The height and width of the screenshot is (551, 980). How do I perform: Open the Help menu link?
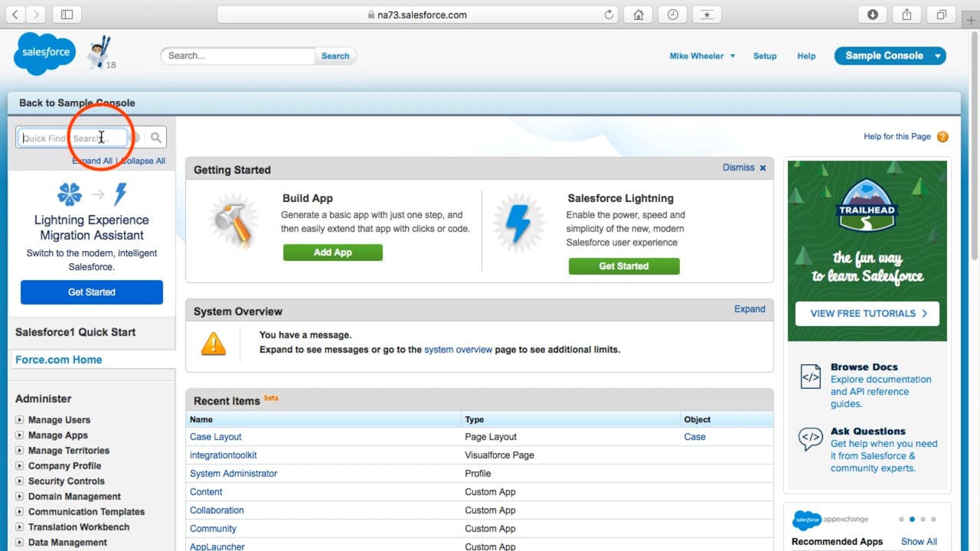point(806,56)
